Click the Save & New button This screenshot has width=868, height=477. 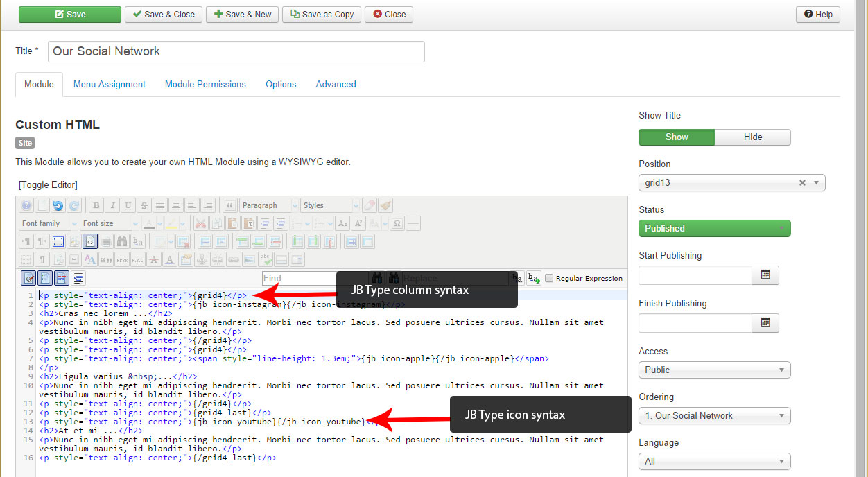242,15
